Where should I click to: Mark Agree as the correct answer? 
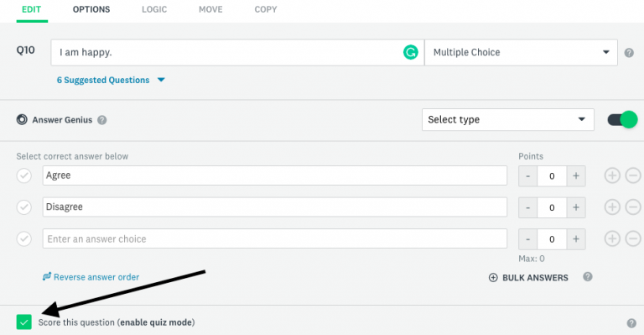coord(23,175)
